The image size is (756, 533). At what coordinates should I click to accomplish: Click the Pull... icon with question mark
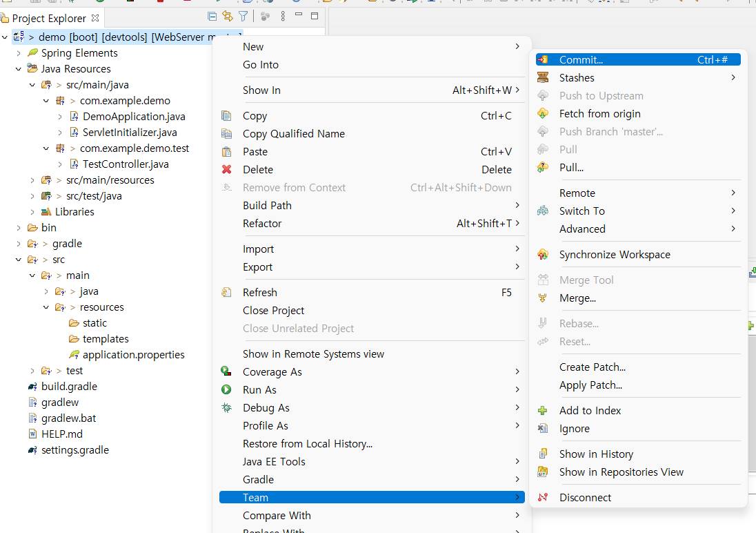(543, 168)
